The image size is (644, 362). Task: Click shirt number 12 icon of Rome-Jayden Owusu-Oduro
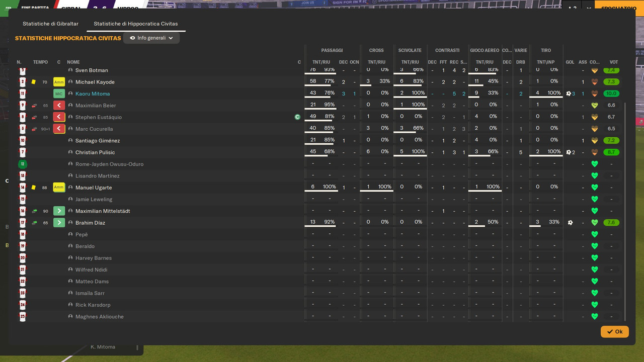click(22, 164)
